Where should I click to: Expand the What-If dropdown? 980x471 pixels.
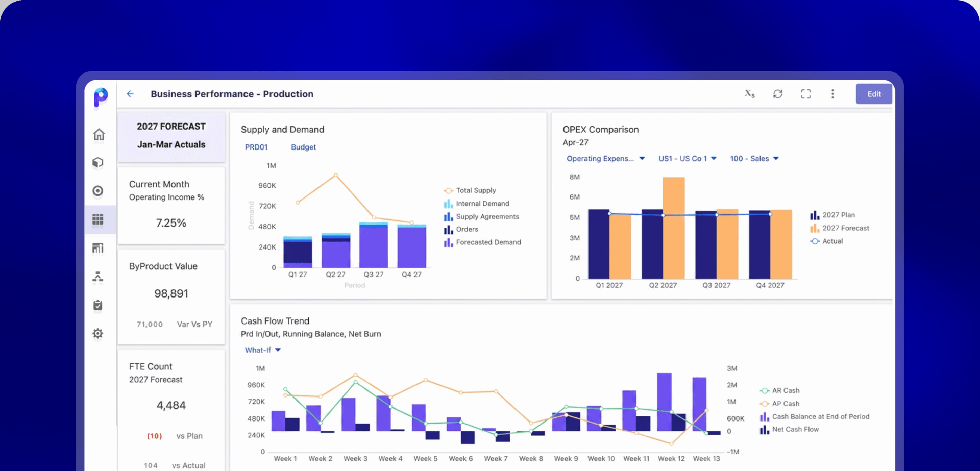[x=263, y=350]
